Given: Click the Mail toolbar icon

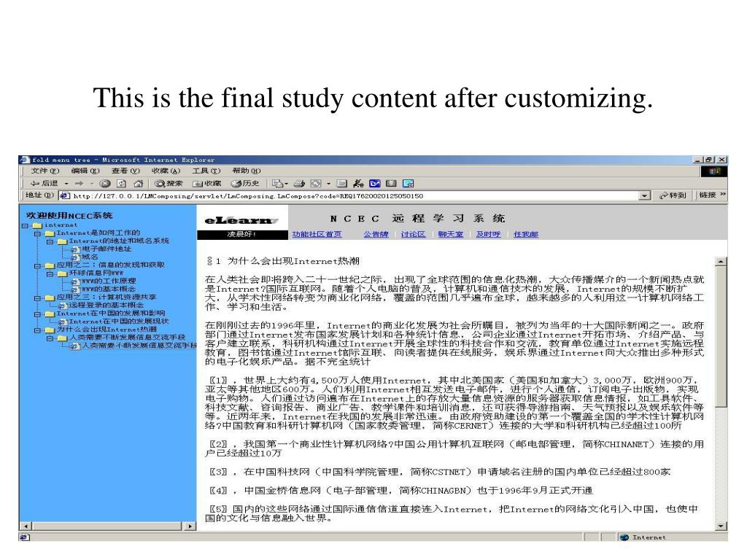Looking at the screenshot, I should tap(276, 183).
